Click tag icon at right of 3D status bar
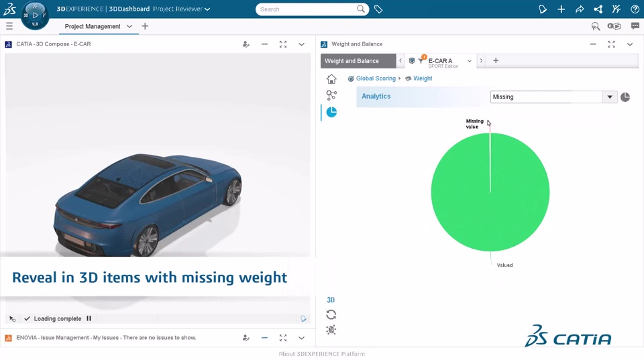The width and height of the screenshot is (644, 362). coord(303,318)
